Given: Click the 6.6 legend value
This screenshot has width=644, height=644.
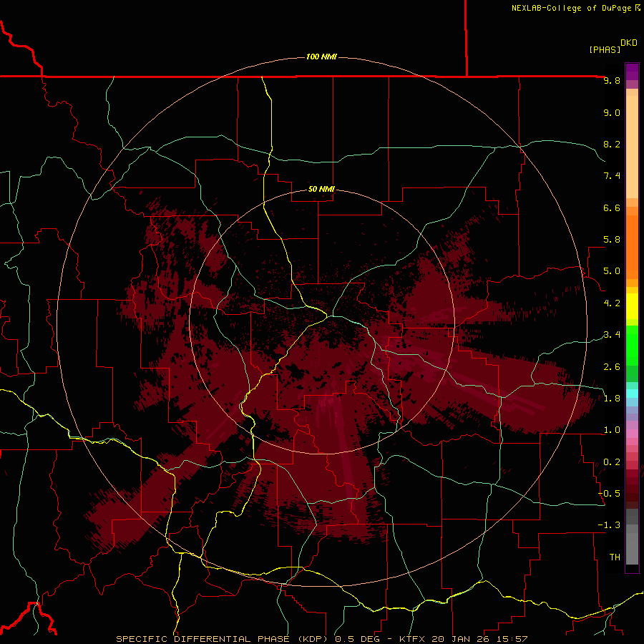Looking at the screenshot, I should point(612,208).
